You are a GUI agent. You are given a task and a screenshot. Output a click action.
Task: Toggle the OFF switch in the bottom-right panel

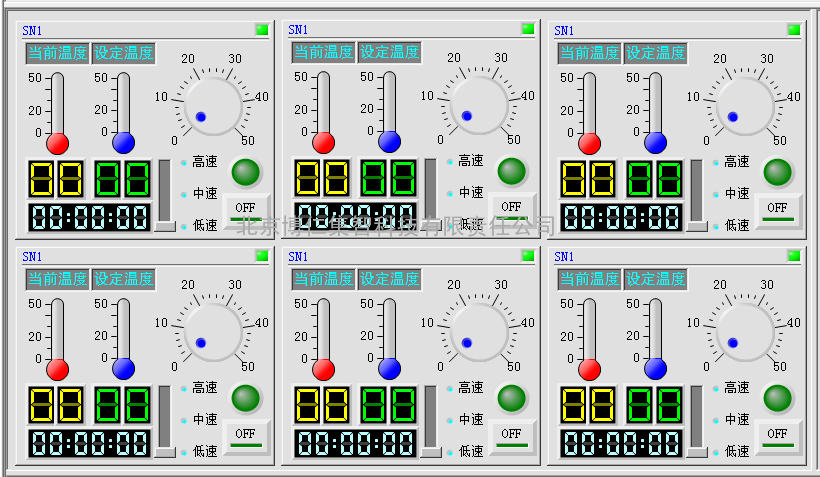tap(777, 436)
